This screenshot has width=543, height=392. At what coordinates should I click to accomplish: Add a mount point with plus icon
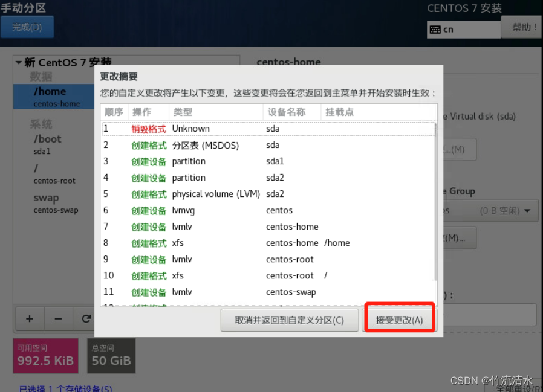tap(30, 319)
